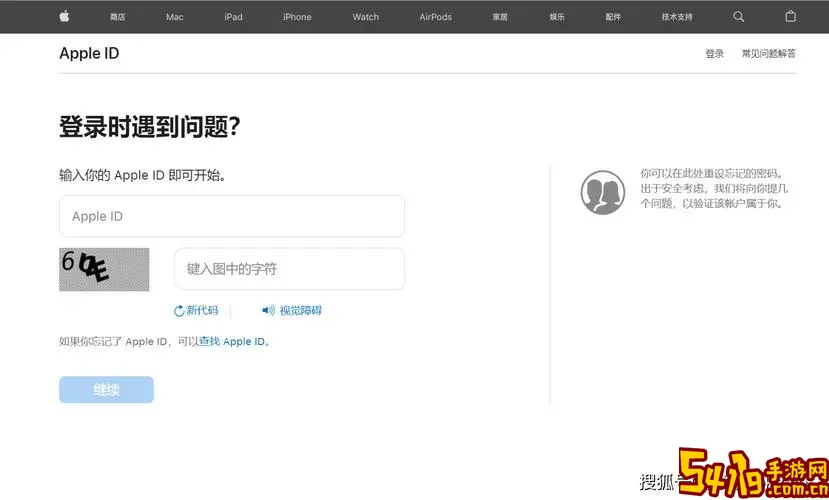Click the text 输入你的 Apple ID 即可开始。
The height and width of the screenshot is (500, 829).
[143, 175]
